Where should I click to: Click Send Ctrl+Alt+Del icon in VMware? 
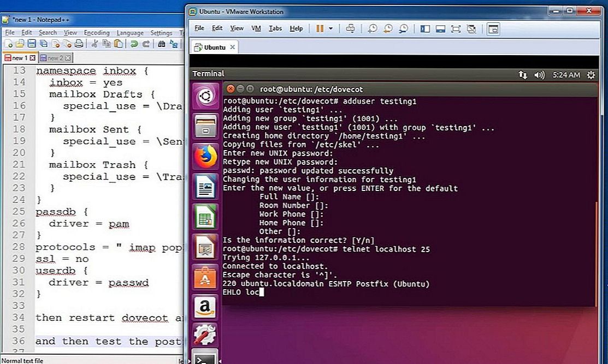(x=350, y=29)
